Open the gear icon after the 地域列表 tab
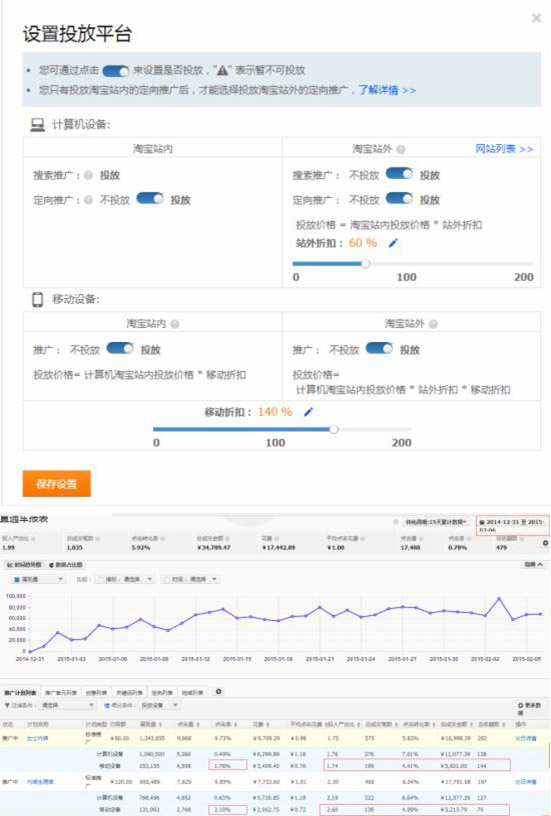 point(219,692)
